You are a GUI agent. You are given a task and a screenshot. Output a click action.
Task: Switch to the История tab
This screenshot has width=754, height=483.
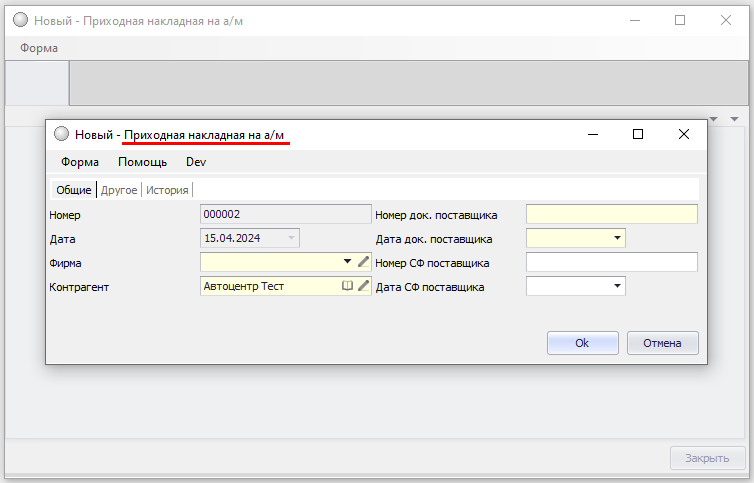pos(167,190)
